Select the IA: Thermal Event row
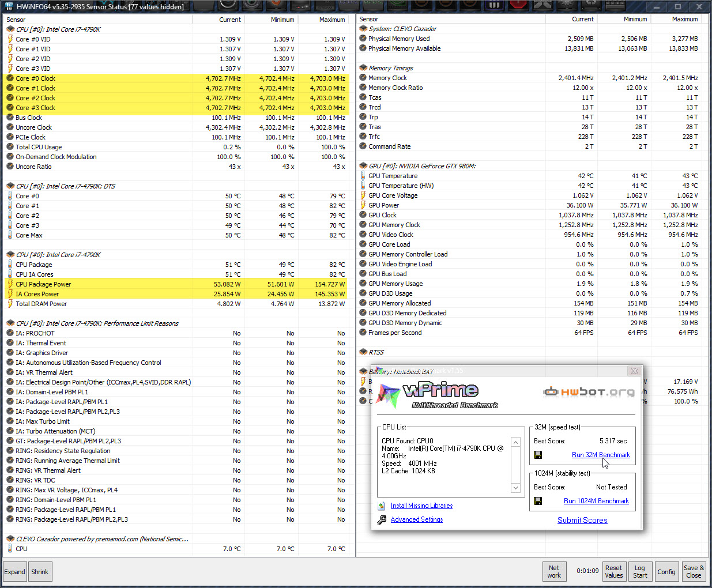712x588 pixels. pyautogui.click(x=176, y=343)
